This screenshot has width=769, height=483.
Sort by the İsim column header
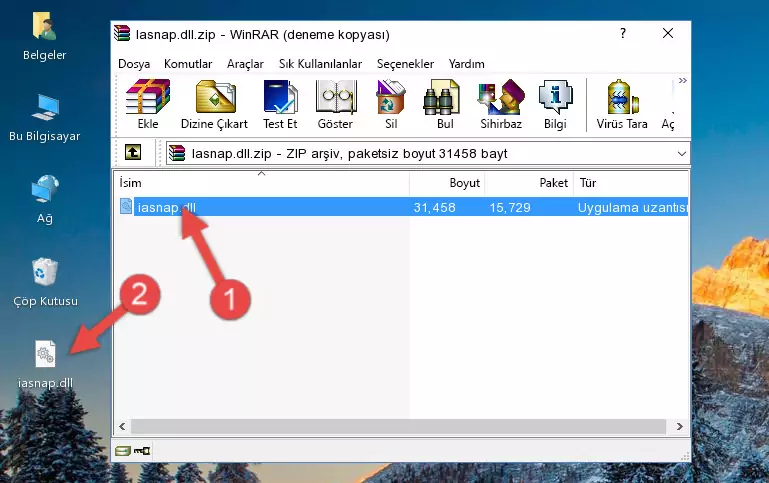coord(262,183)
